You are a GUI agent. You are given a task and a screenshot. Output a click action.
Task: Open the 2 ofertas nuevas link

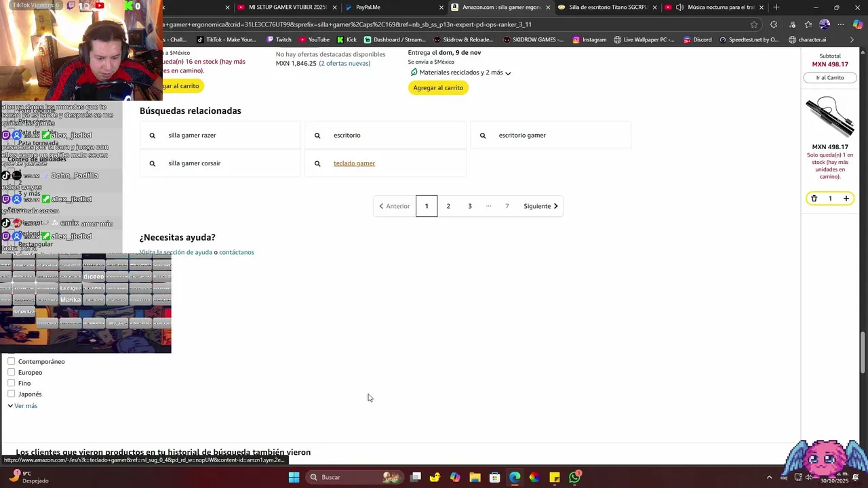[345, 63]
